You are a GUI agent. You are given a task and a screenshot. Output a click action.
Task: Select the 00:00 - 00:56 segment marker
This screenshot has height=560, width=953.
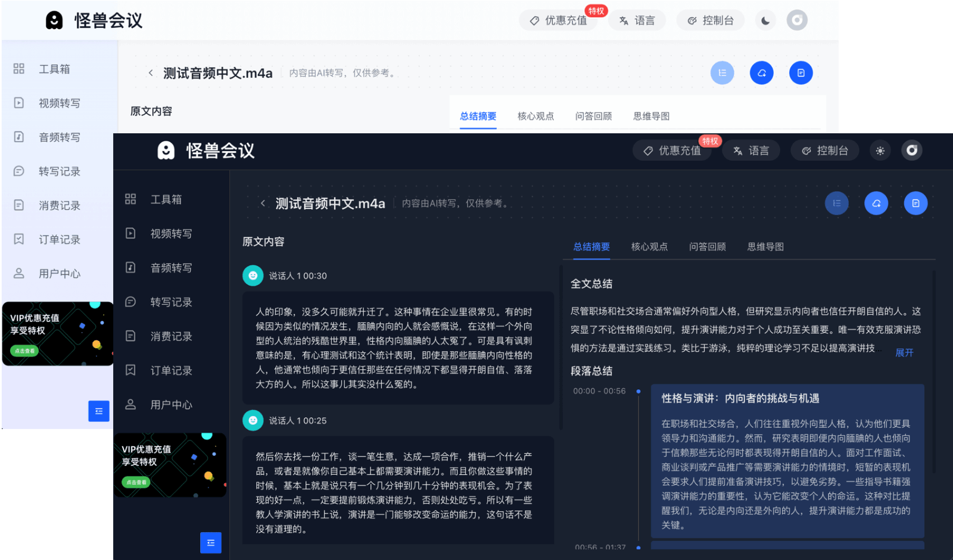tap(599, 391)
